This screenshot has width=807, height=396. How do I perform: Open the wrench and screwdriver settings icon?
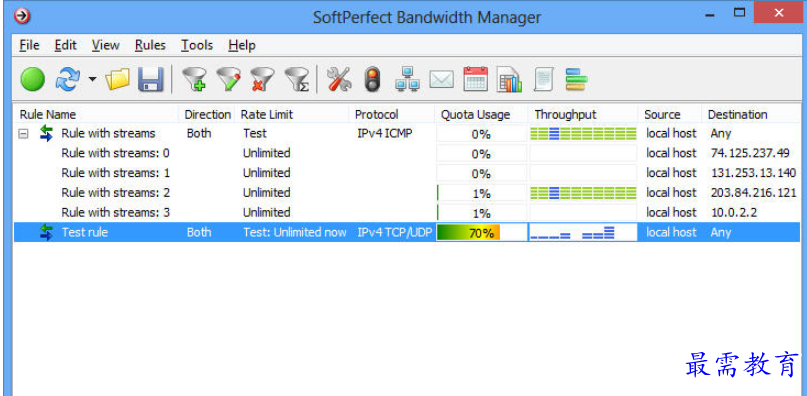pyautogui.click(x=339, y=80)
